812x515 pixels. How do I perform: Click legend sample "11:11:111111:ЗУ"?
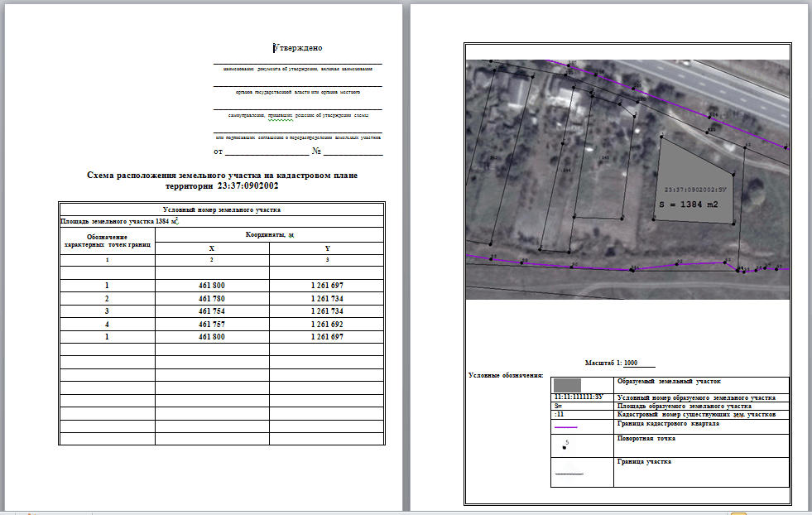click(579, 397)
